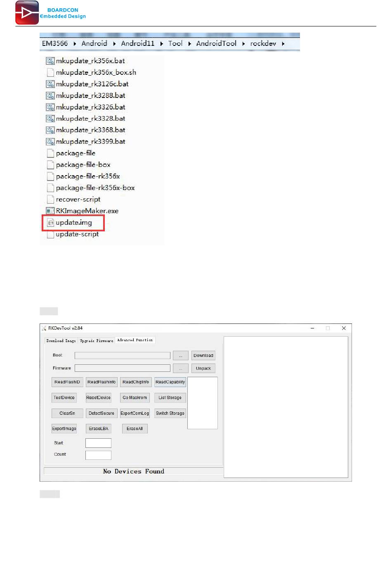This screenshot has height=573, width=392.
Task: Click the Unpack button
Action: click(203, 369)
